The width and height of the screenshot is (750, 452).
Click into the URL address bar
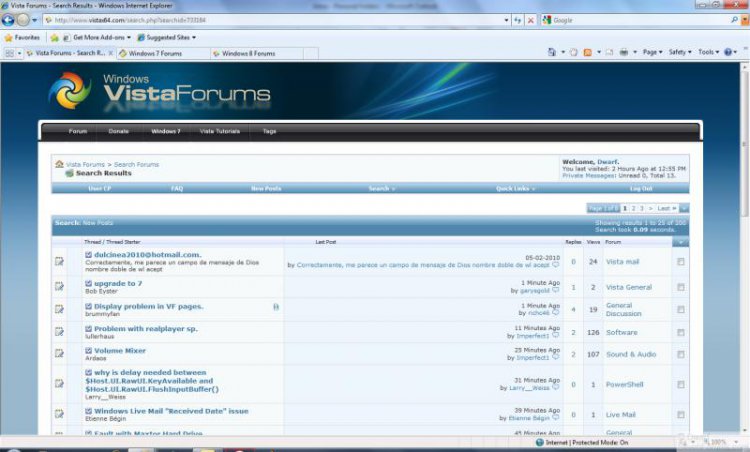[273, 20]
